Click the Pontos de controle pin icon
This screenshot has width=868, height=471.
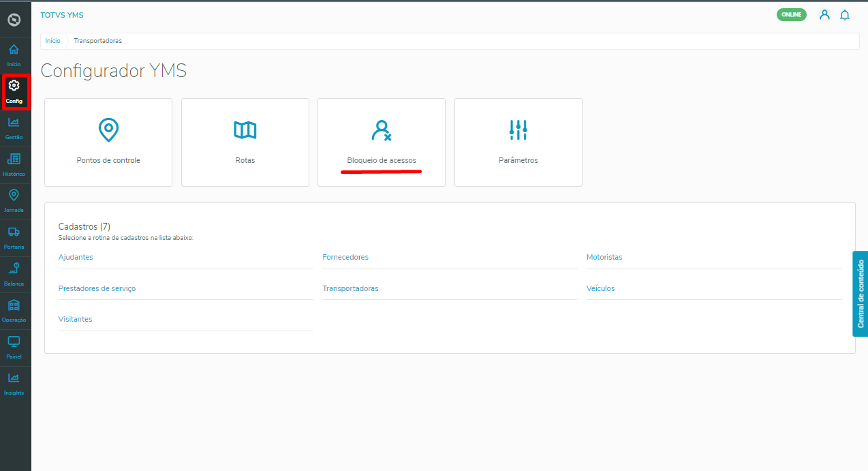click(x=108, y=130)
